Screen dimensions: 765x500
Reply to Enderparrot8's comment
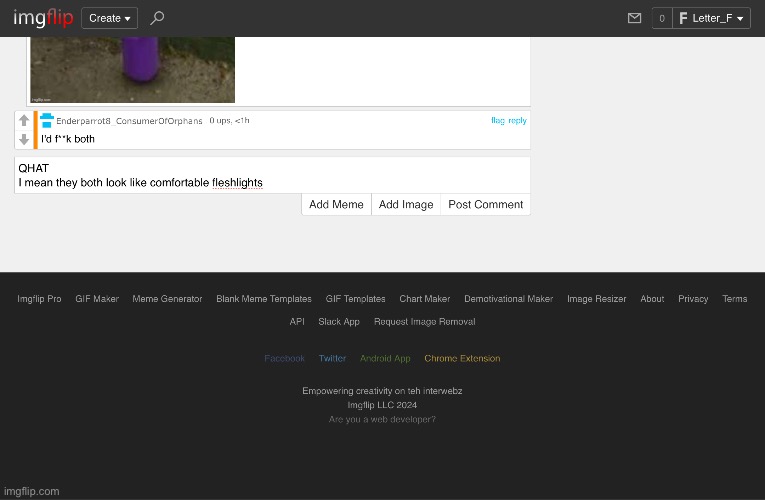coord(518,120)
